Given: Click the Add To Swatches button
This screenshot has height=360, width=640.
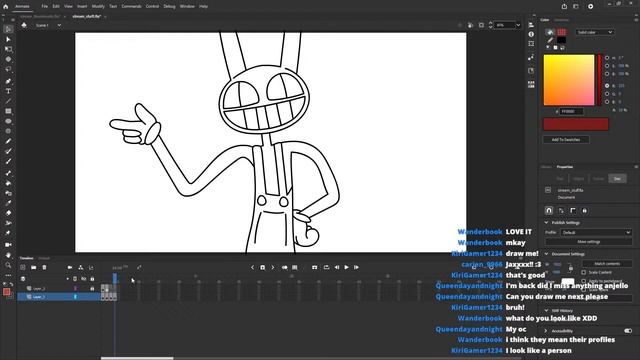Looking at the screenshot, I should pyautogui.click(x=566, y=140).
